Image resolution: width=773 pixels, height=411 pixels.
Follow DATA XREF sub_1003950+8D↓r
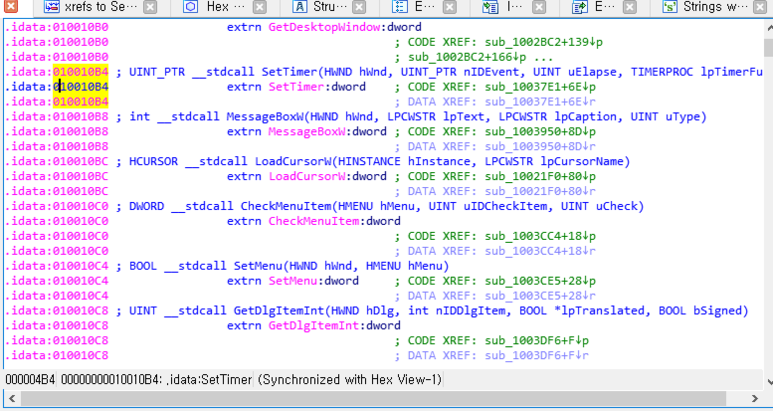pyautogui.click(x=540, y=147)
